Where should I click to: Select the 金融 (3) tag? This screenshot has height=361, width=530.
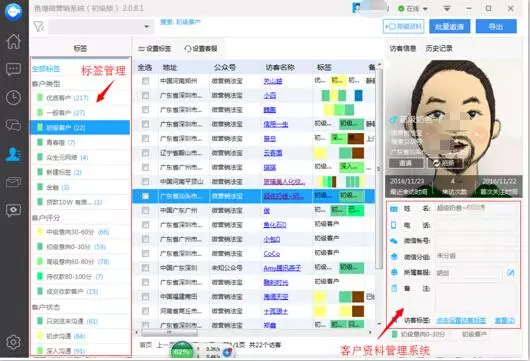tap(80, 187)
